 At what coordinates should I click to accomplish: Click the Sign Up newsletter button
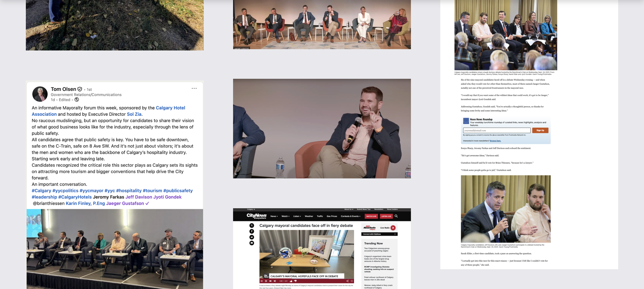540,130
